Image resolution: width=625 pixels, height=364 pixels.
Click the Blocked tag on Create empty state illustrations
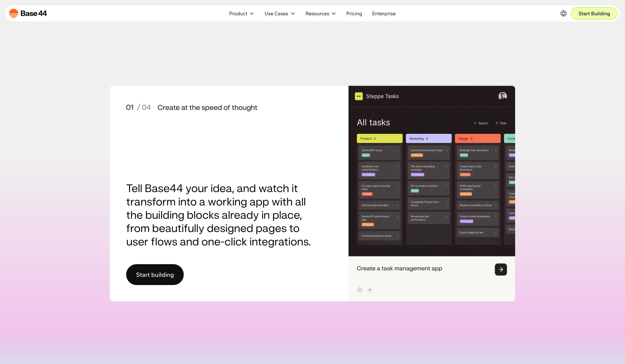point(465,175)
